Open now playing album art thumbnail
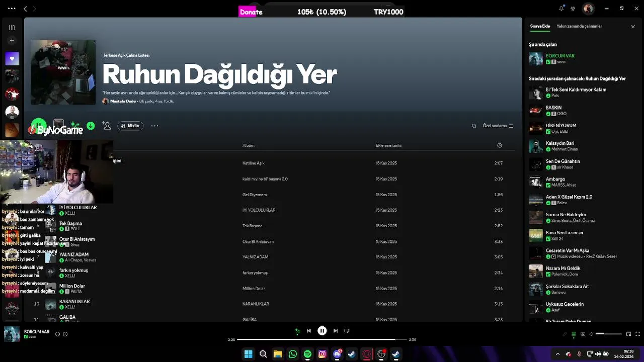This screenshot has width=644, height=362. point(12,334)
